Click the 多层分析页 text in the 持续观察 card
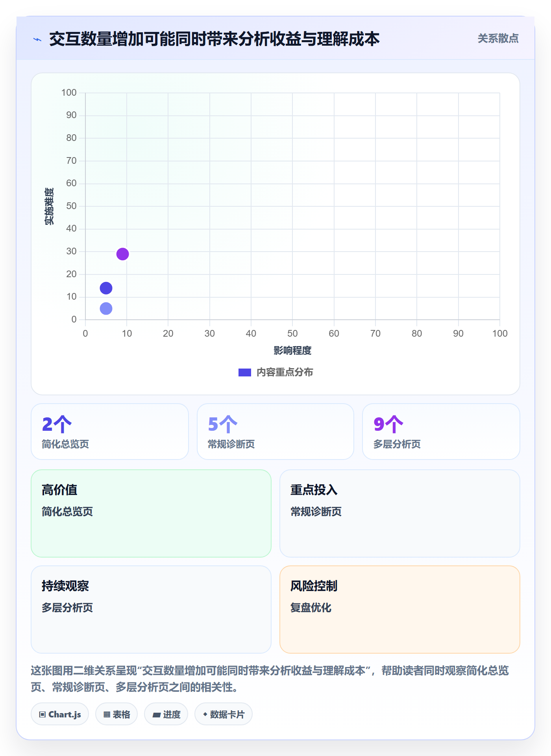 point(67,608)
